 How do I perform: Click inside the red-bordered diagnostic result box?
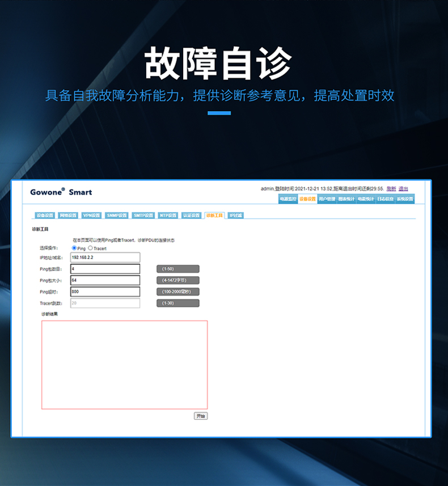pos(124,365)
